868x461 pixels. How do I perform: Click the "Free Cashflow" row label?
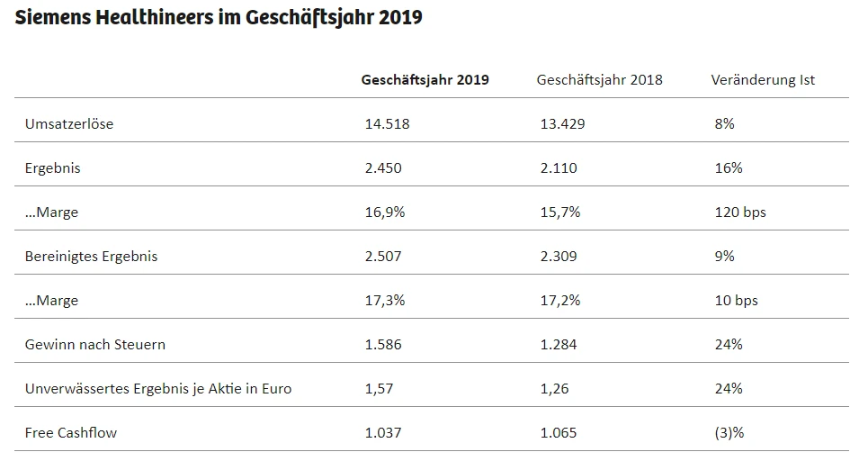(x=72, y=432)
